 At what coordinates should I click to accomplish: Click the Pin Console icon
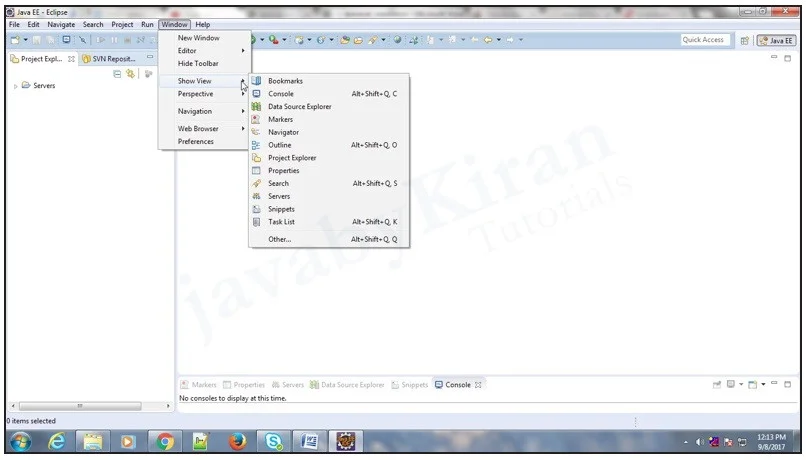coord(717,384)
